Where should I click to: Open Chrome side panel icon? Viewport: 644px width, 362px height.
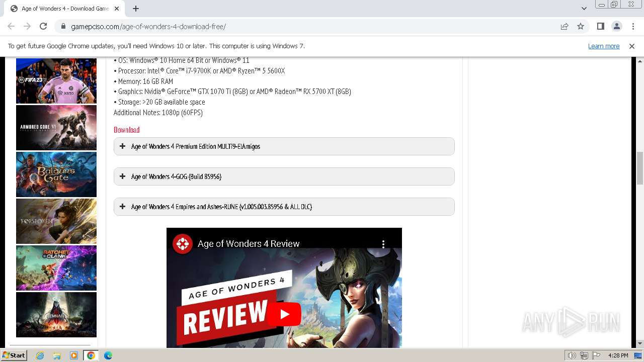[601, 26]
